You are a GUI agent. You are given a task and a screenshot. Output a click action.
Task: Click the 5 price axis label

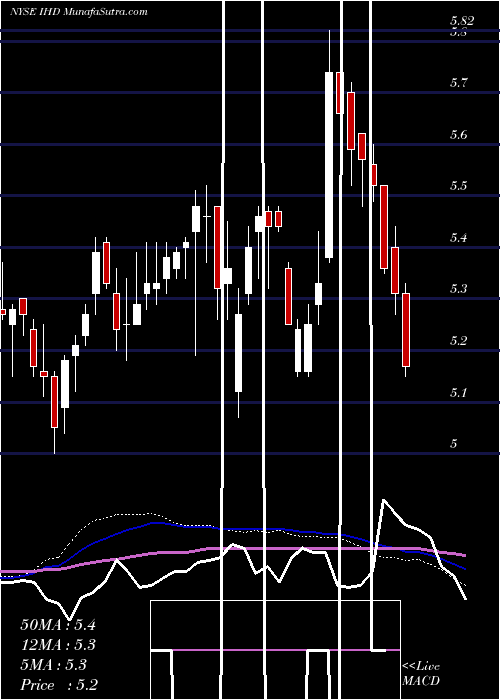tap(454, 444)
